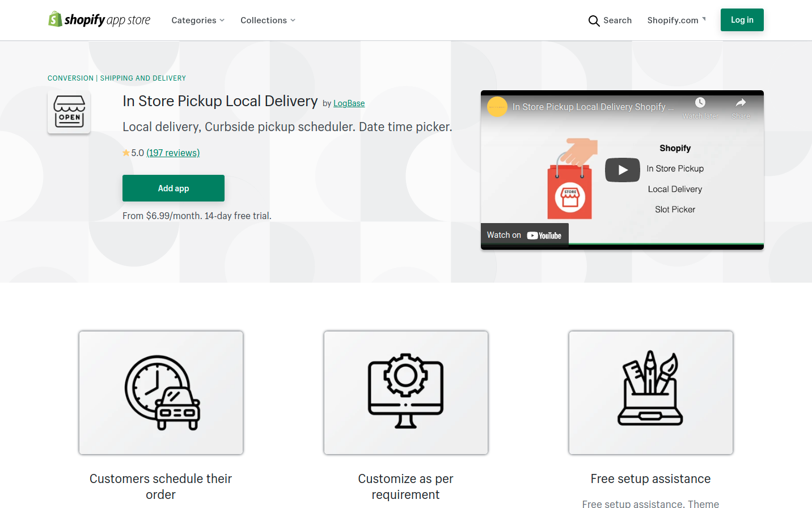Click the Search magnifier icon
Viewport: 812px width, 508px height.
[594, 21]
